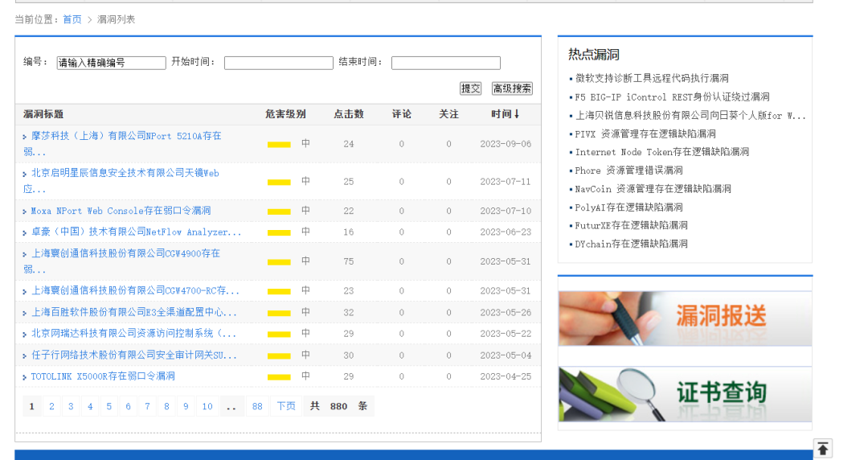Open Internet Node Token hot item
The width and height of the screenshot is (868, 460).
[662, 152]
